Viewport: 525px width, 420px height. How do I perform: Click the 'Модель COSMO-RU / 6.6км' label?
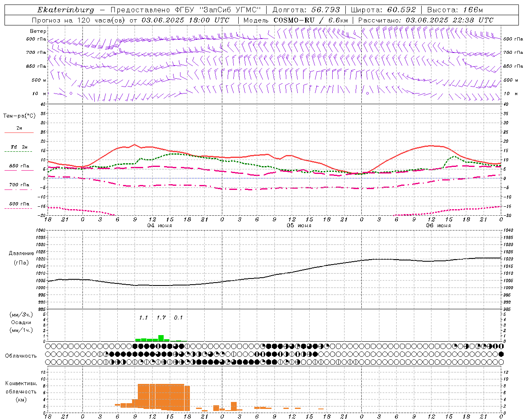click(296, 20)
